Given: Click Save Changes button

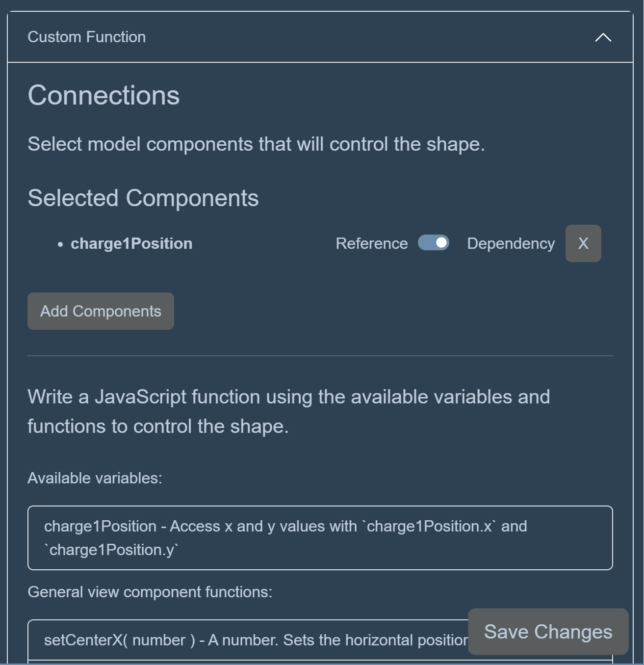Looking at the screenshot, I should tap(548, 632).
